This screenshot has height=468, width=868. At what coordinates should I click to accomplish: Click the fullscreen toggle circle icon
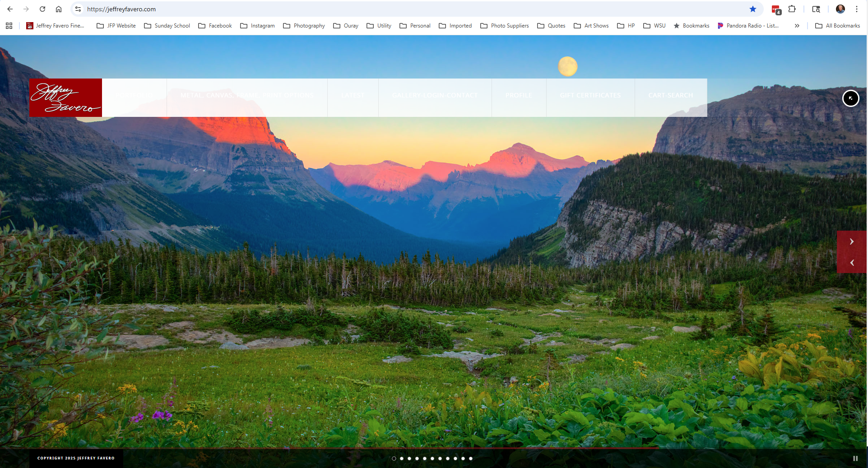point(850,98)
